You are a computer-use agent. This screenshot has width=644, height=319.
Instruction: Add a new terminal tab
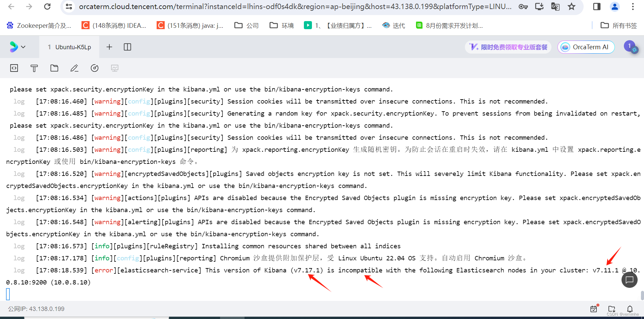point(109,47)
